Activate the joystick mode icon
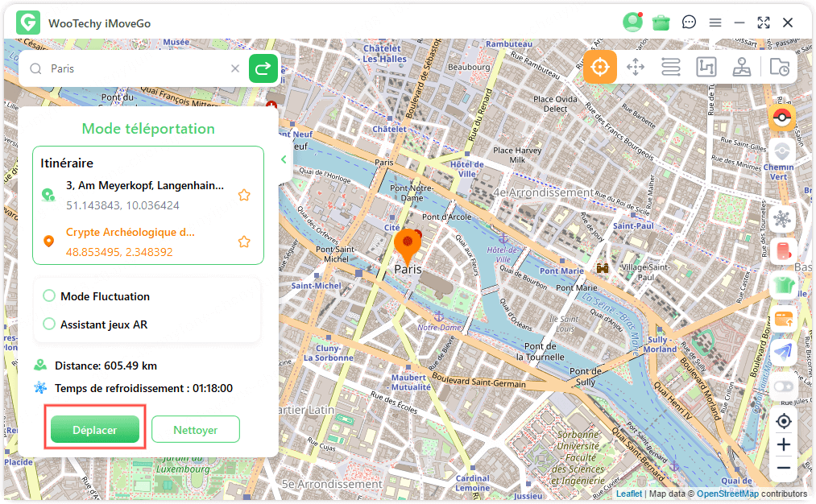The width and height of the screenshot is (816, 504). coord(742,67)
